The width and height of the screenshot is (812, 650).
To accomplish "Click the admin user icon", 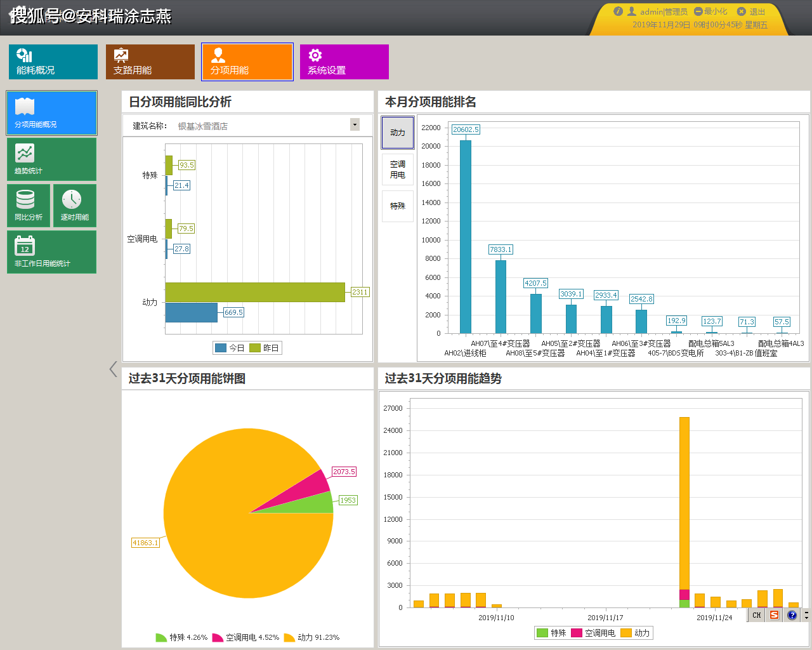I will click(632, 11).
